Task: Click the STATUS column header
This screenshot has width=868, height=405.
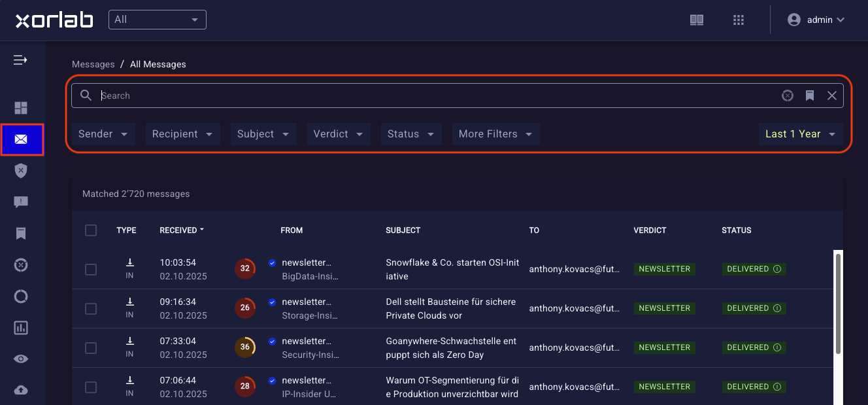Action: [x=737, y=230]
